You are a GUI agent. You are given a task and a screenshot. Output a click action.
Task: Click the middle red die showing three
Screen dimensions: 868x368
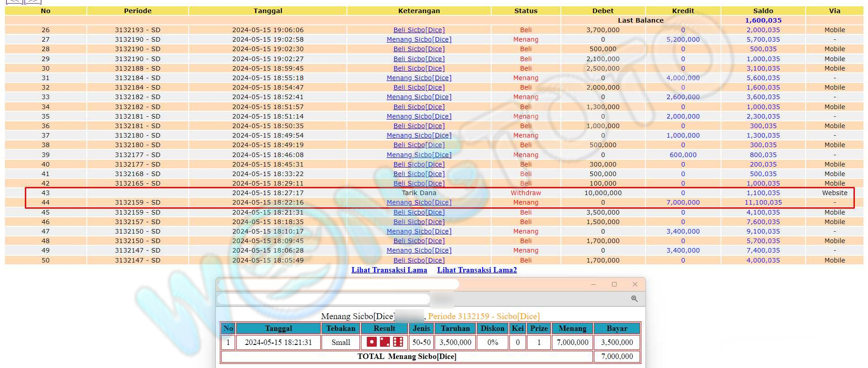pyautogui.click(x=385, y=342)
